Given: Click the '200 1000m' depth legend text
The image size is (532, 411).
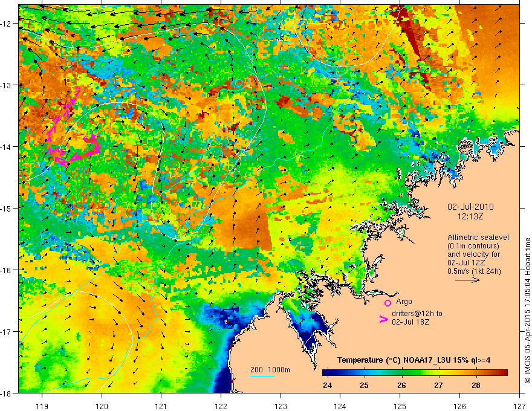Looking at the screenshot, I should [x=270, y=370].
